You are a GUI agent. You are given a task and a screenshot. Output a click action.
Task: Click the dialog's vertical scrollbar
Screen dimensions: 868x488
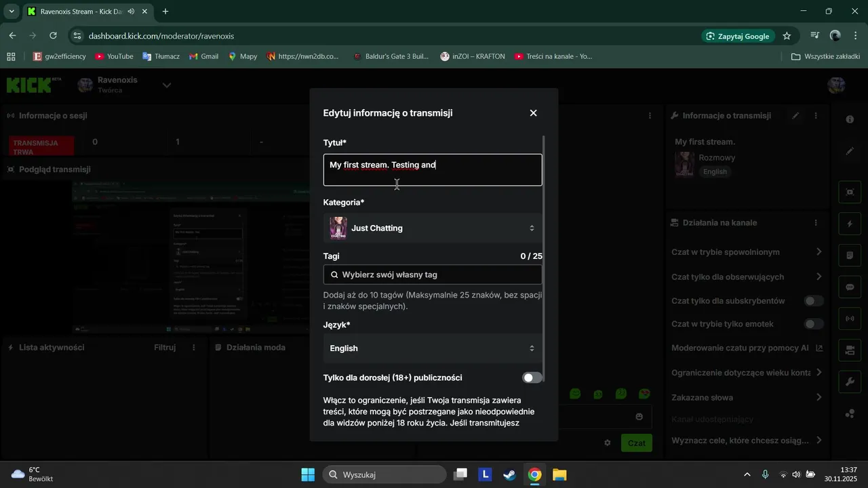[545, 259]
